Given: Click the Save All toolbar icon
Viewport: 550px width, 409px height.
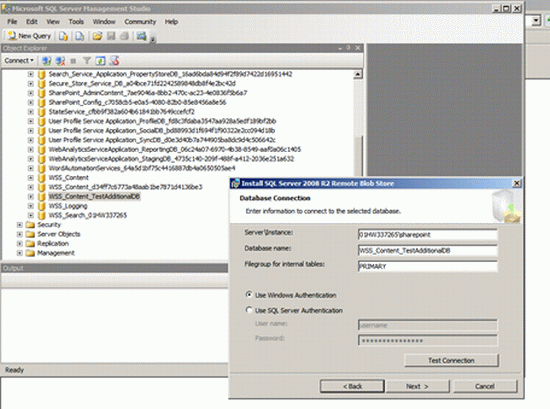Looking at the screenshot, I should pos(124,36).
